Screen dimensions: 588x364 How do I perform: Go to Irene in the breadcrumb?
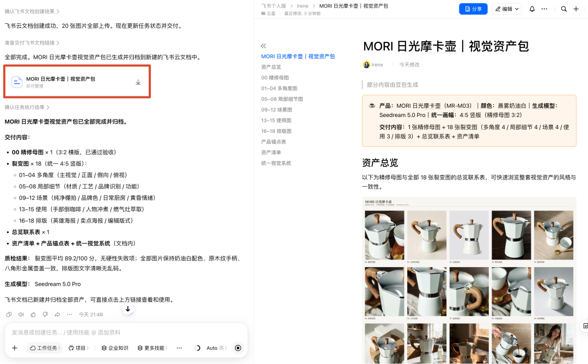click(302, 6)
